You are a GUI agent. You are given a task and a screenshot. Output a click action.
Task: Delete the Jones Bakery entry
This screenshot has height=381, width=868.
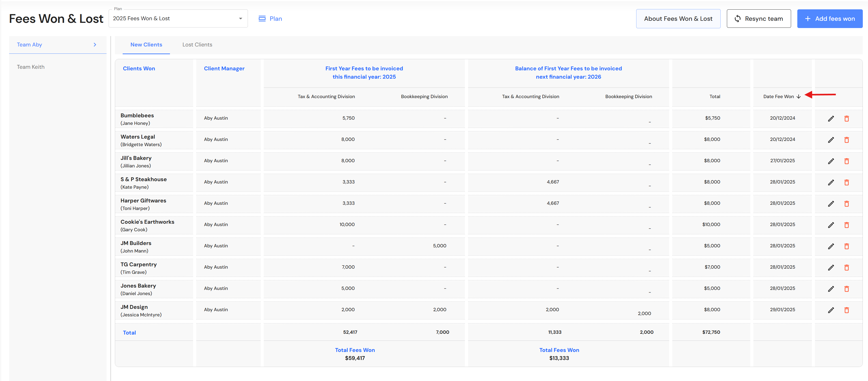(846, 289)
